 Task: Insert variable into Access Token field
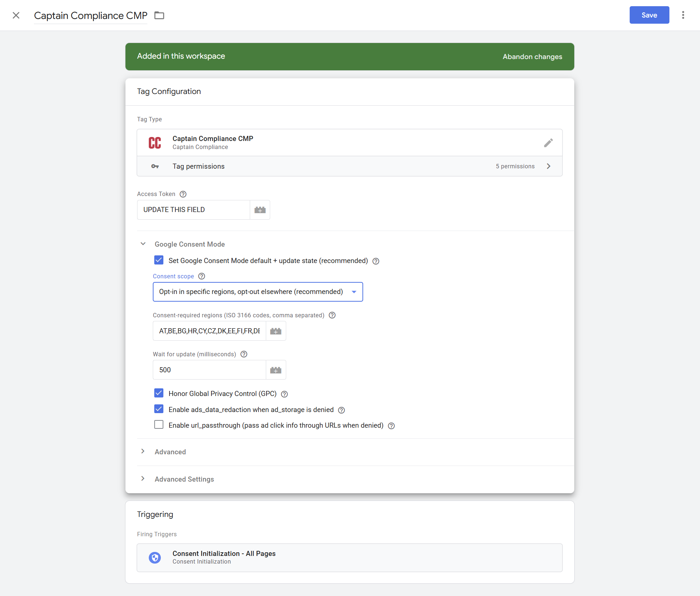[x=260, y=210]
